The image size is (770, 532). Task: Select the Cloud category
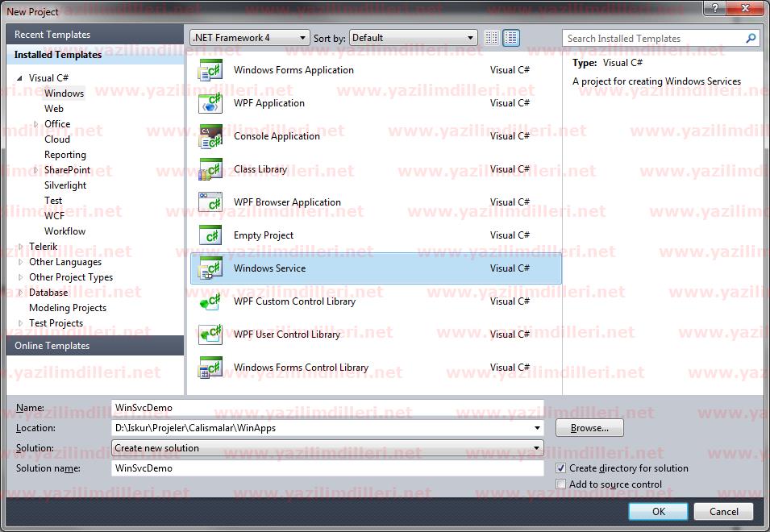tap(57, 139)
